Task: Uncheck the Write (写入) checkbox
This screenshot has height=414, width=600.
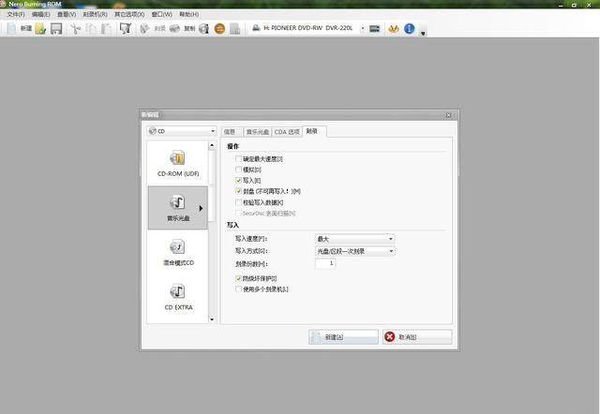Action: click(238, 180)
